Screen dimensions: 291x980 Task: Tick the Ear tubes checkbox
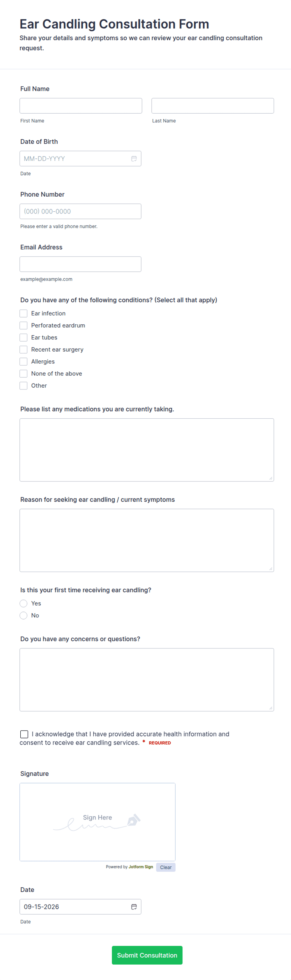pyautogui.click(x=23, y=338)
